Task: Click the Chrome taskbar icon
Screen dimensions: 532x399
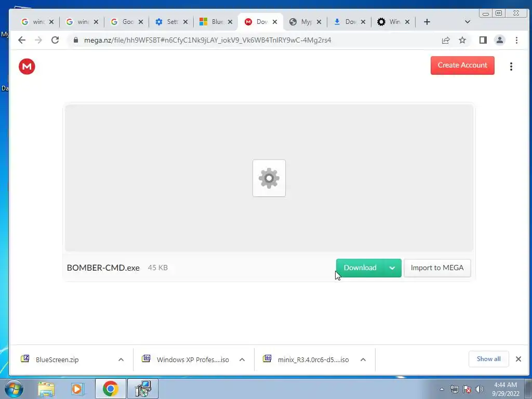Action: coord(110,389)
